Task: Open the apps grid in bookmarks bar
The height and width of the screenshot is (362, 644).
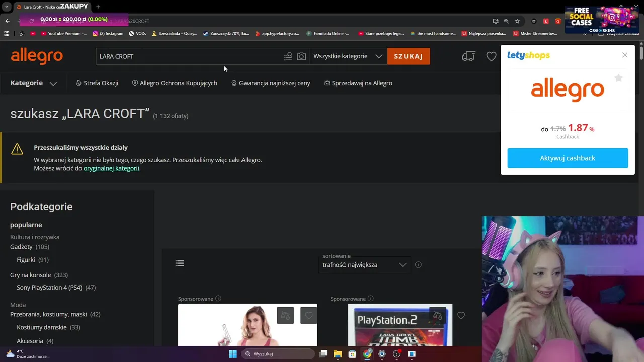Action: click(7, 33)
